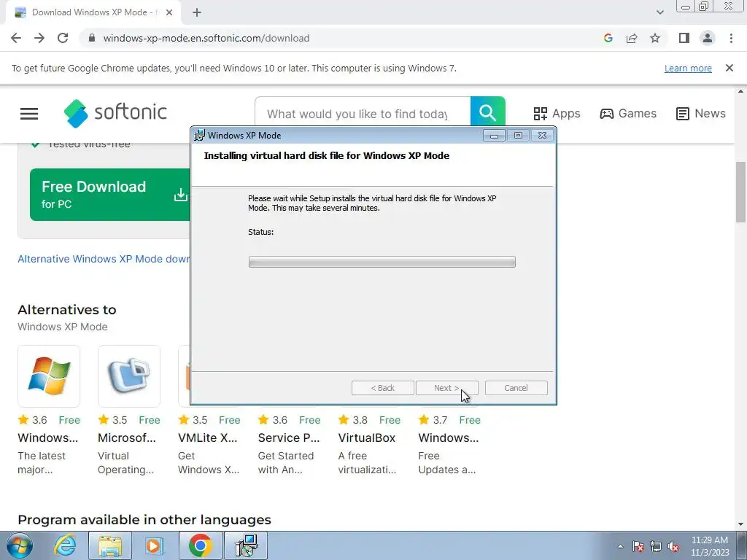Open a new Chrome tab
The width and height of the screenshot is (747, 560).
pyautogui.click(x=197, y=13)
